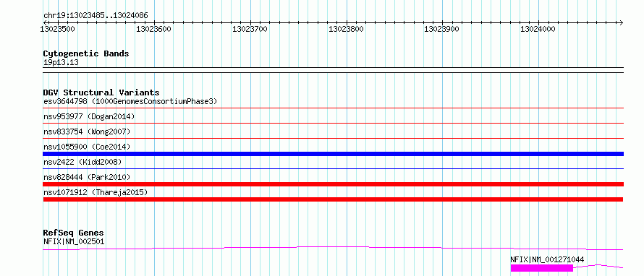This screenshot has width=644, height=276.
Task: Click the thick red nsv828444 Park2010 bar
Action: tap(333, 184)
